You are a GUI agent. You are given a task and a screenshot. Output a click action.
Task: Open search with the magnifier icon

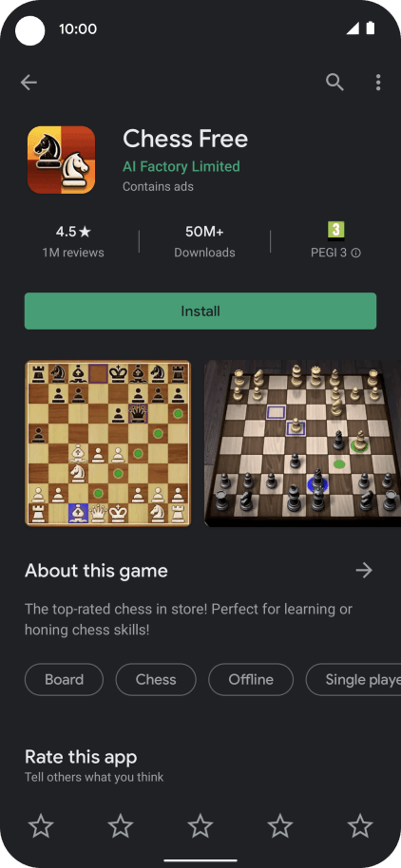click(334, 83)
